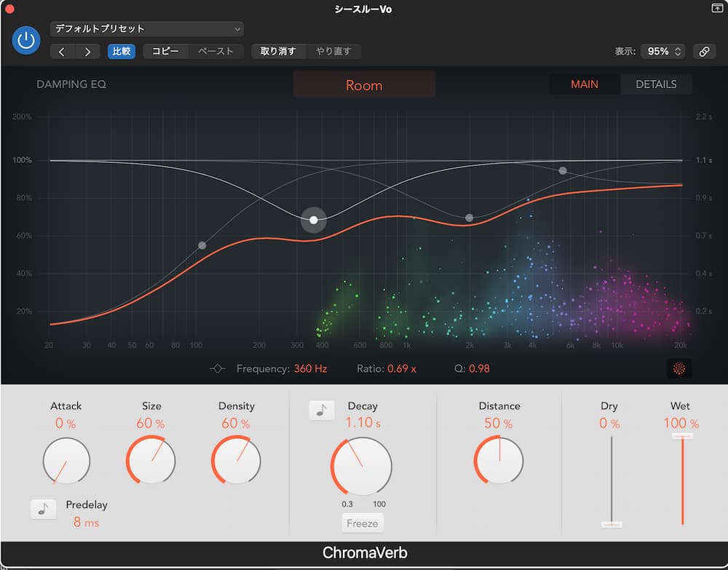Toggle the Decay note sync button
This screenshot has width=728, height=570.
322,411
